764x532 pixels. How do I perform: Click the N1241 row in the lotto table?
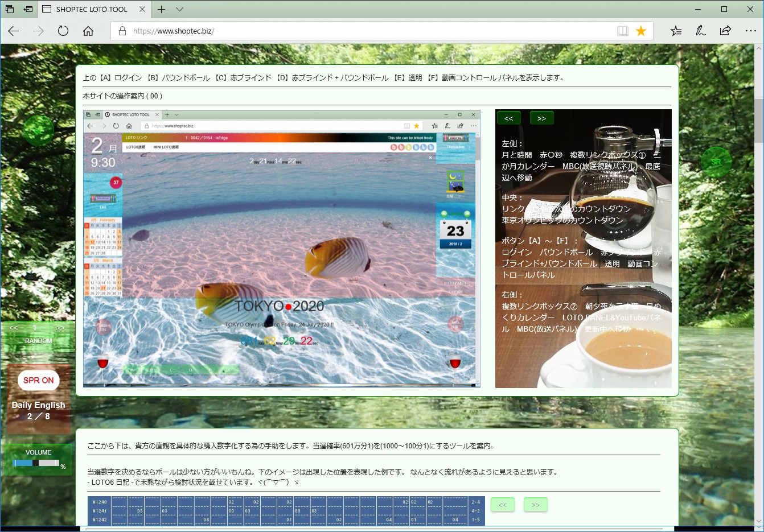(286, 511)
